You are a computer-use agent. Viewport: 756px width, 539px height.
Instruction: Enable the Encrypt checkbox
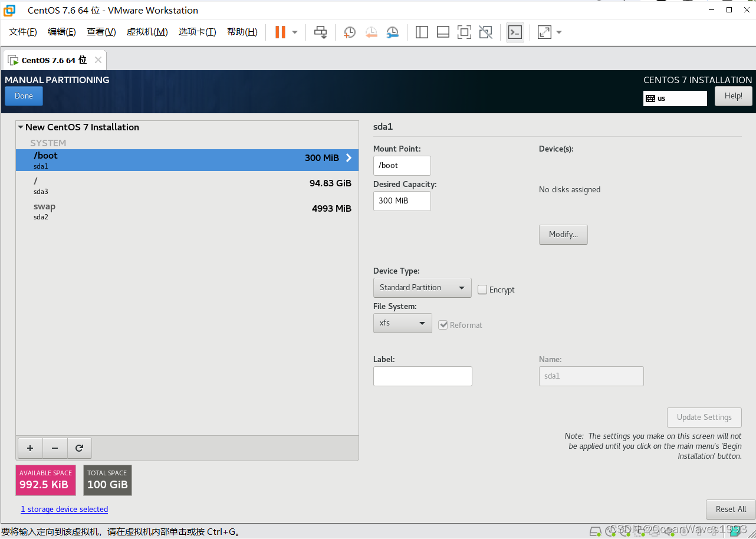tap(482, 290)
